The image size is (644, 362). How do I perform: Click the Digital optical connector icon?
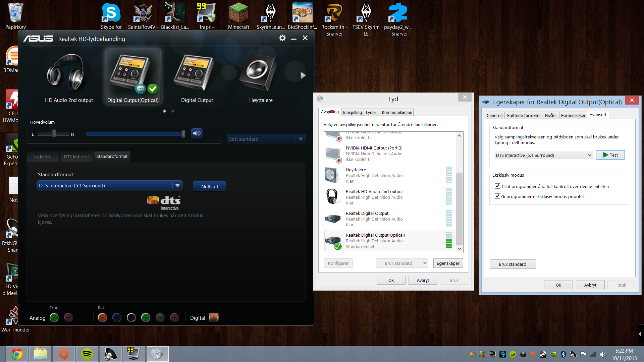pos(214,317)
